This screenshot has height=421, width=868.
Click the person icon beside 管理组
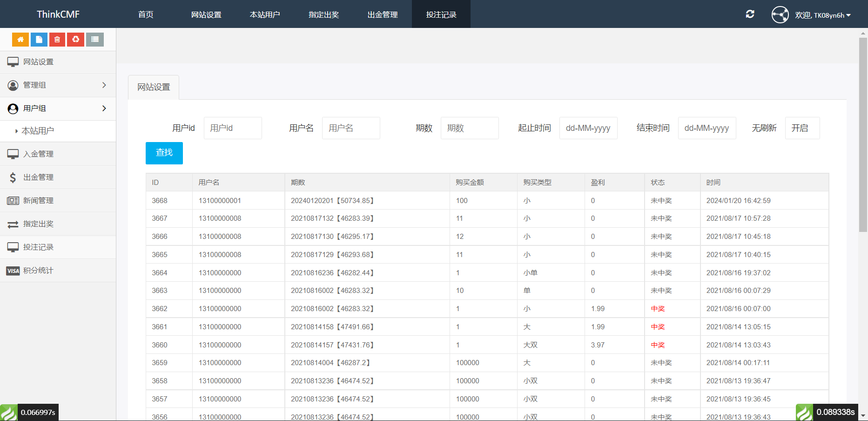(x=13, y=85)
